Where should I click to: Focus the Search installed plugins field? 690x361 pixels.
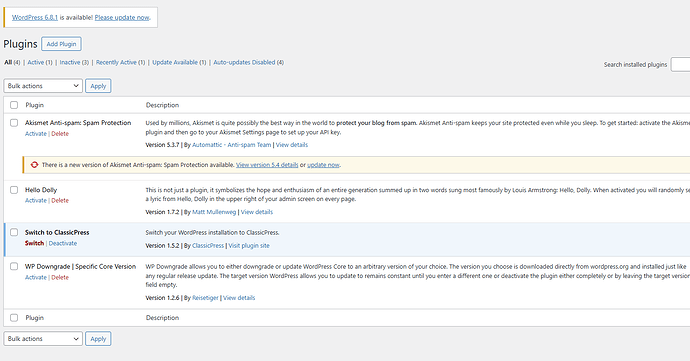680,64
